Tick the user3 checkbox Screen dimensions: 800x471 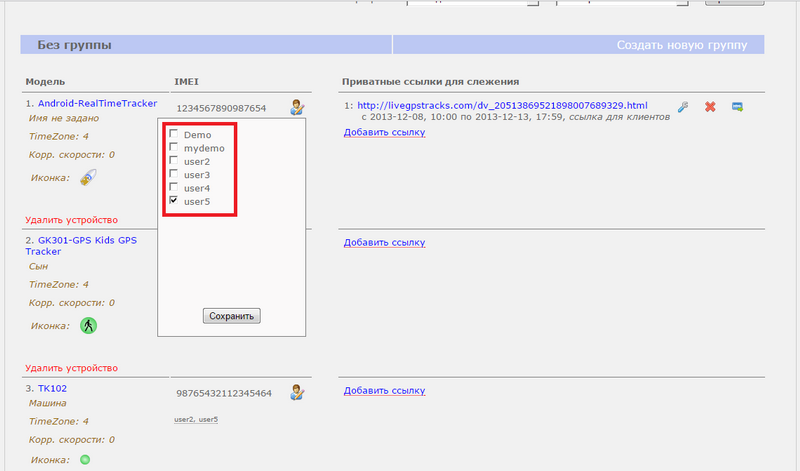pyautogui.click(x=174, y=175)
